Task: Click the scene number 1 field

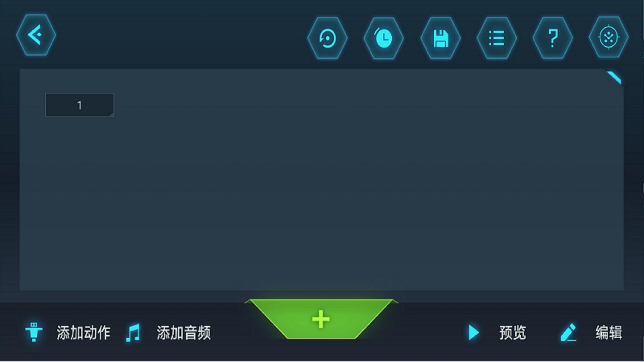Action: [x=79, y=105]
